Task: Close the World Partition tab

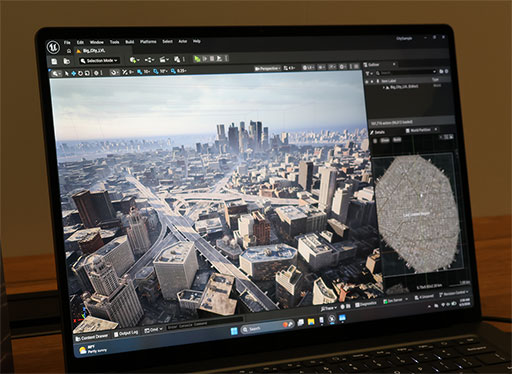Action: click(436, 129)
